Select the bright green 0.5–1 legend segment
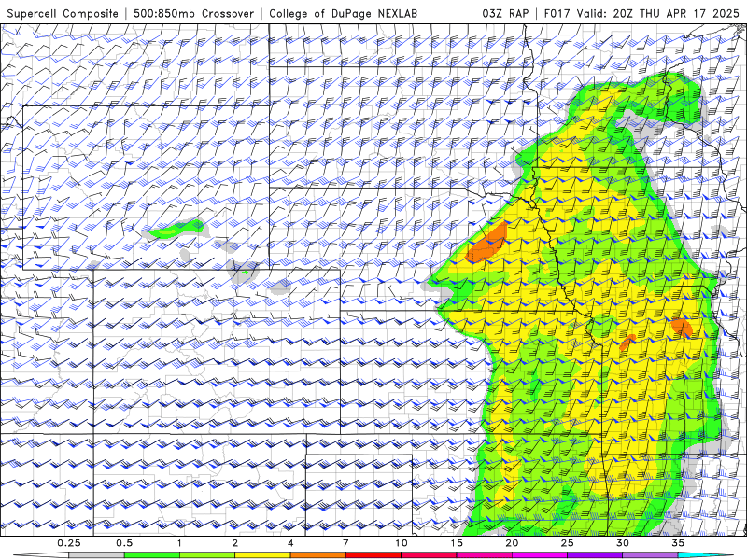The width and height of the screenshot is (747, 560). pos(152,555)
